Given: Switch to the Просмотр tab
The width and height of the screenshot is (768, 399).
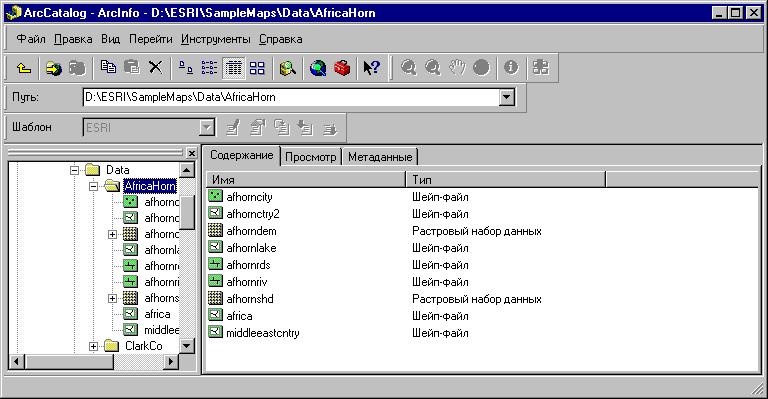Looking at the screenshot, I should (x=311, y=157).
